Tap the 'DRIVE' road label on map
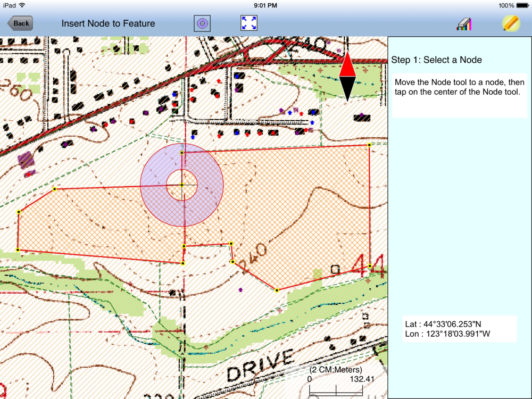The image size is (532, 399). pyautogui.click(x=261, y=365)
